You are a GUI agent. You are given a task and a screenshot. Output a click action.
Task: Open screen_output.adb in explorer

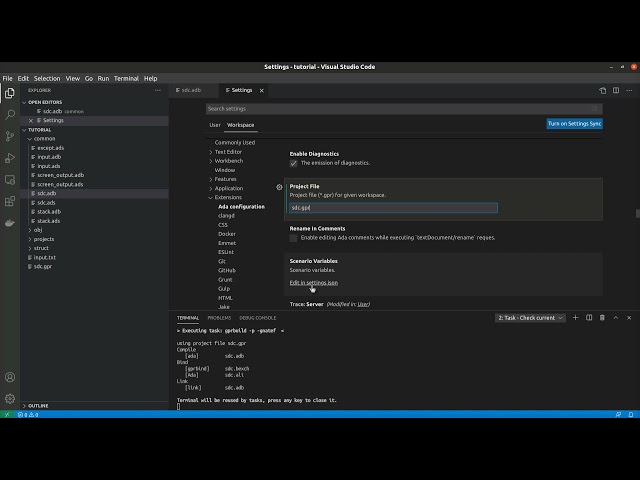60,175
